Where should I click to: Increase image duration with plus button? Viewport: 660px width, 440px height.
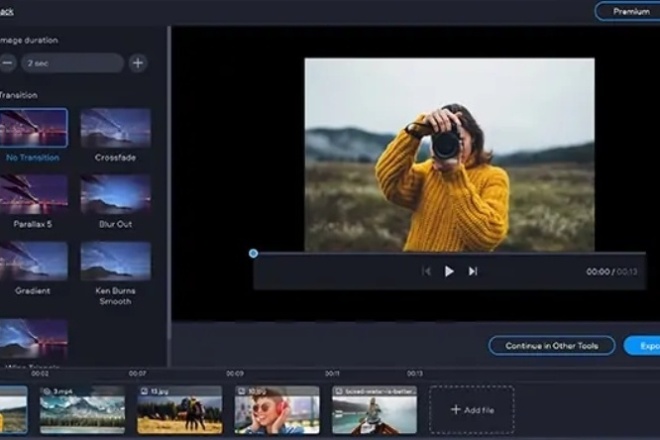tap(137, 63)
